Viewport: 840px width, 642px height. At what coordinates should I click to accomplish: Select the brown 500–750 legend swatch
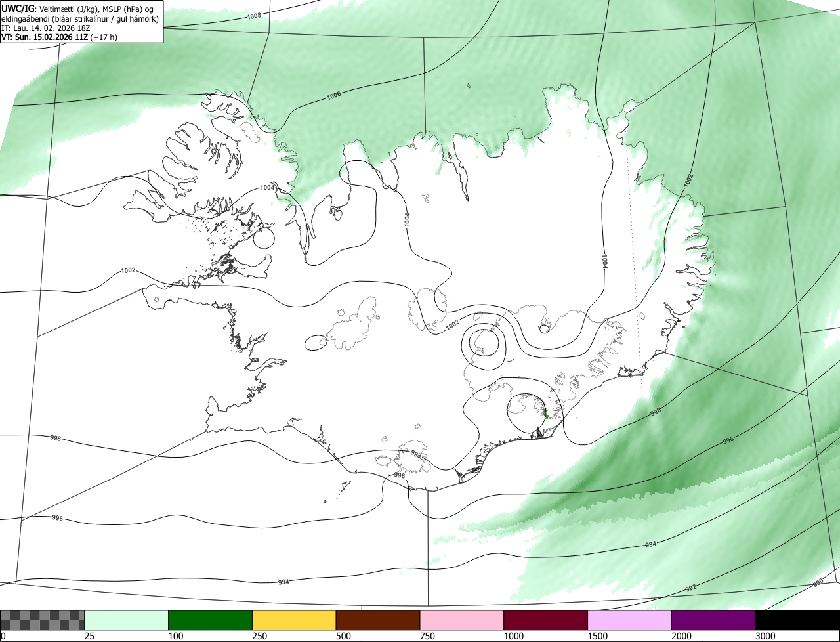point(378,620)
